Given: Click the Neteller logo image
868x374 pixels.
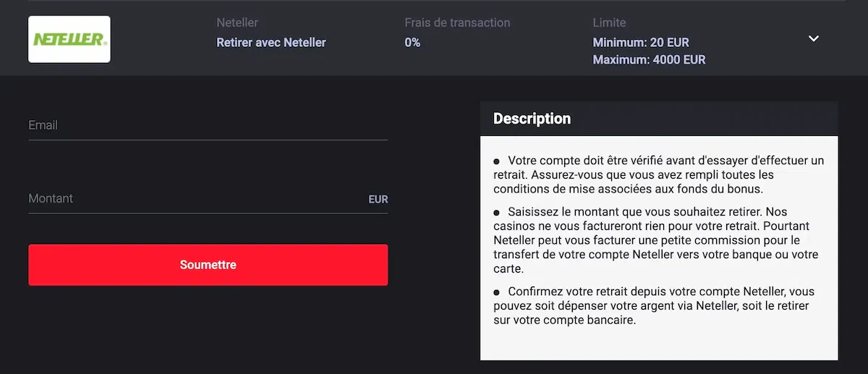Looking at the screenshot, I should pos(69,39).
